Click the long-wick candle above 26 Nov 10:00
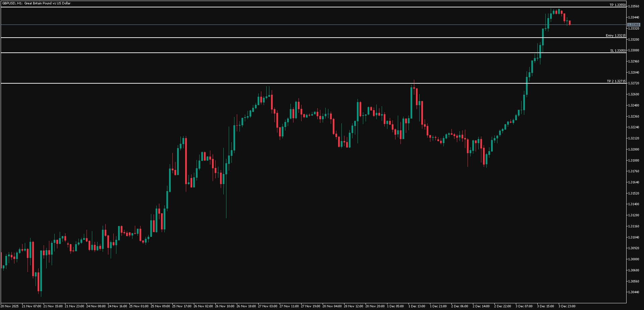 click(x=226, y=188)
